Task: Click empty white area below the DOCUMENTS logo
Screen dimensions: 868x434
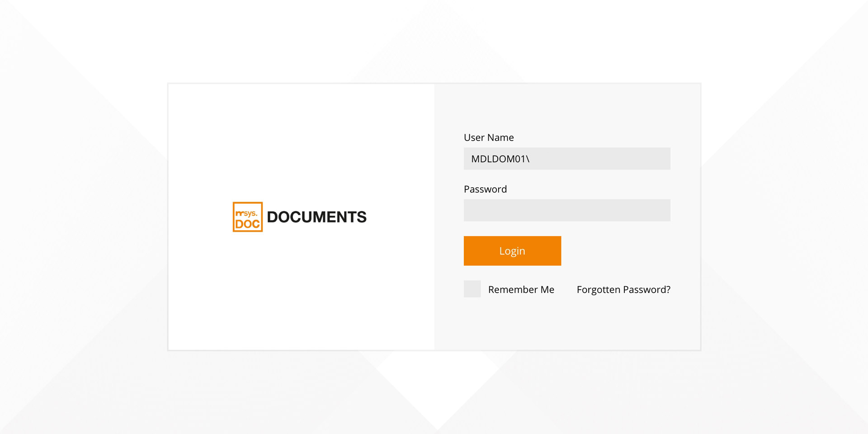Action: point(301,294)
